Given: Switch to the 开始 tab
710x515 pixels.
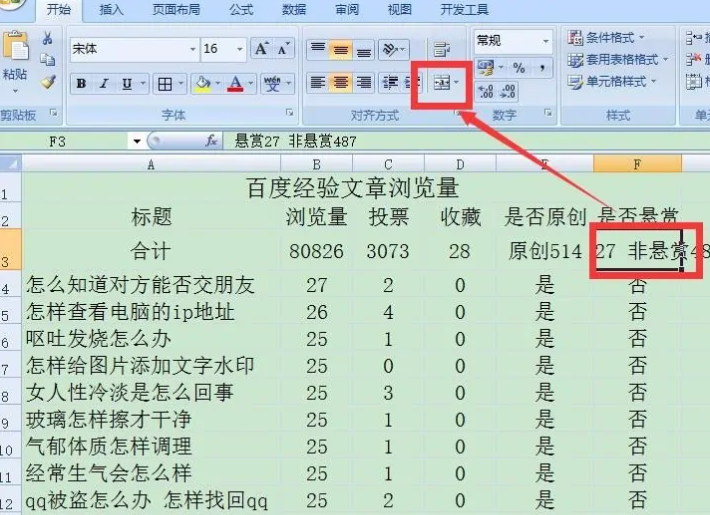Looking at the screenshot, I should click(59, 9).
